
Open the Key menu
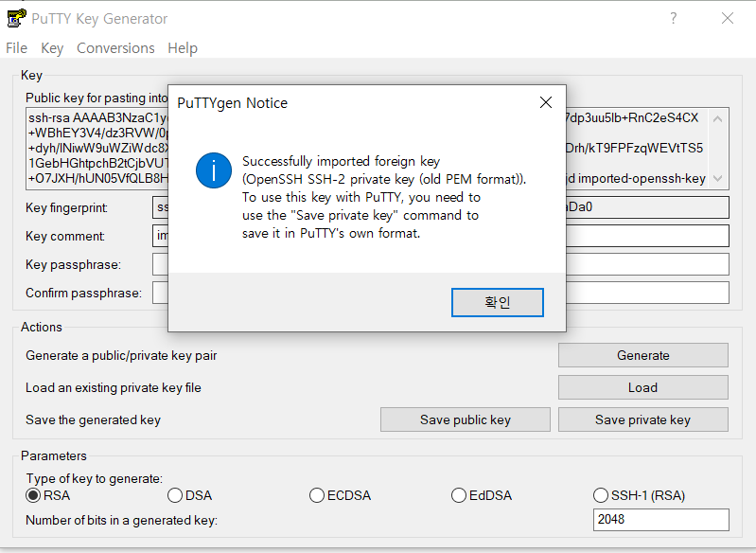(x=52, y=48)
